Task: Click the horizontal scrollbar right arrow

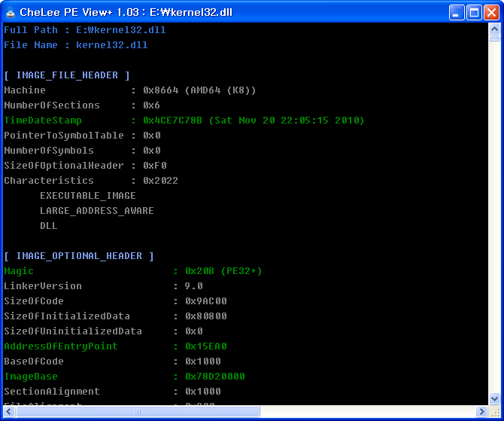Action: point(481,411)
